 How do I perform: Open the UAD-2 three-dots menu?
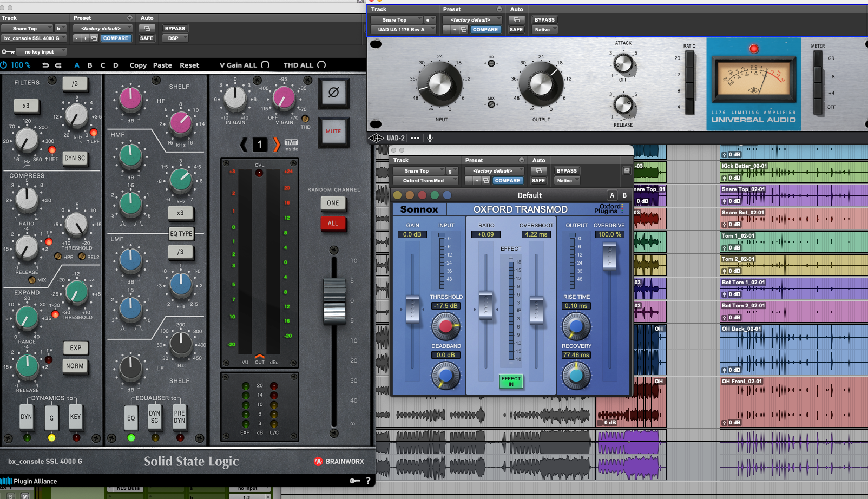[x=415, y=138]
